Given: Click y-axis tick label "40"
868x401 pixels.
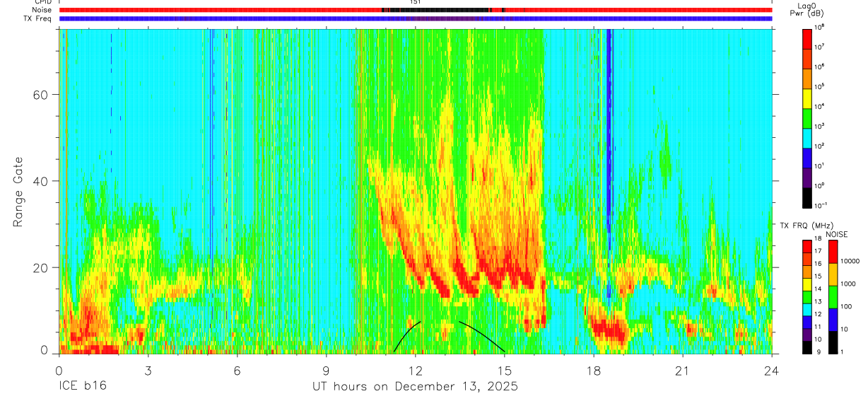Looking at the screenshot, I should coord(40,181).
